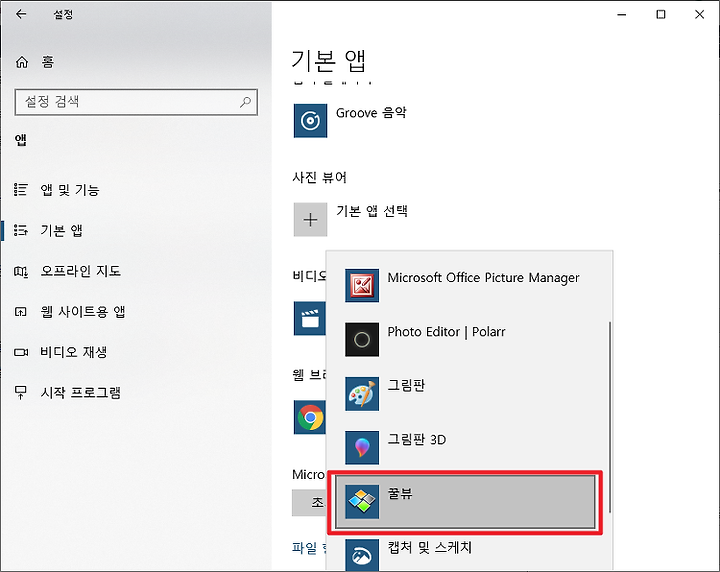The height and width of the screenshot is (572, 720).
Task: Open the Home (홈) page
Action: [x=35, y=62]
